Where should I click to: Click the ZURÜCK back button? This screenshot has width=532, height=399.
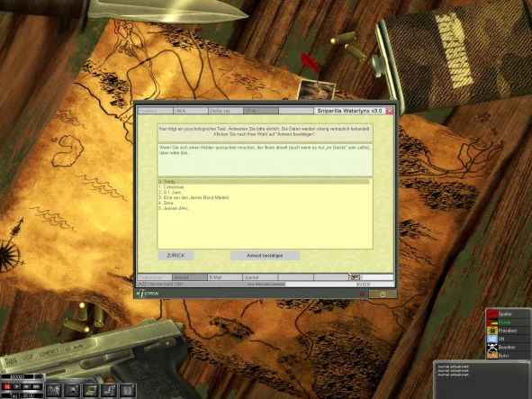pyautogui.click(x=176, y=256)
